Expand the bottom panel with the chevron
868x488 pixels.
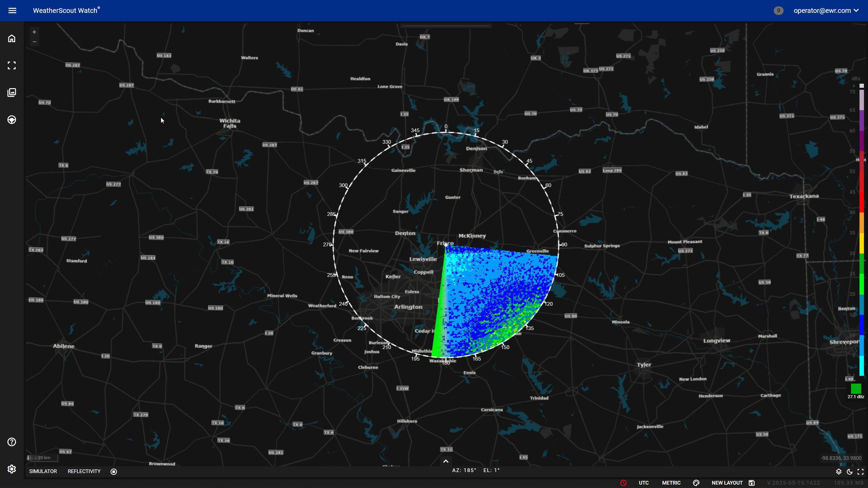click(446, 461)
